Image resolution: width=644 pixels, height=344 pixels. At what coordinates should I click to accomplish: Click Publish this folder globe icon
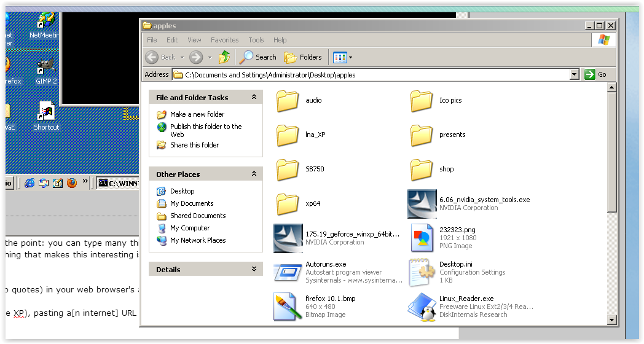tap(162, 127)
